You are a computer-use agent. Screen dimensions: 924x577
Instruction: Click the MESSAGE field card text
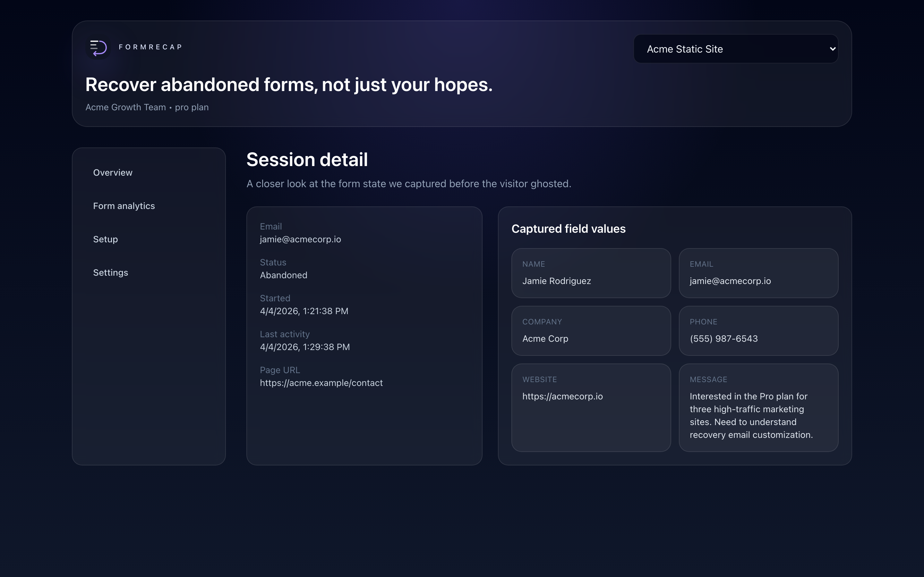[751, 415]
